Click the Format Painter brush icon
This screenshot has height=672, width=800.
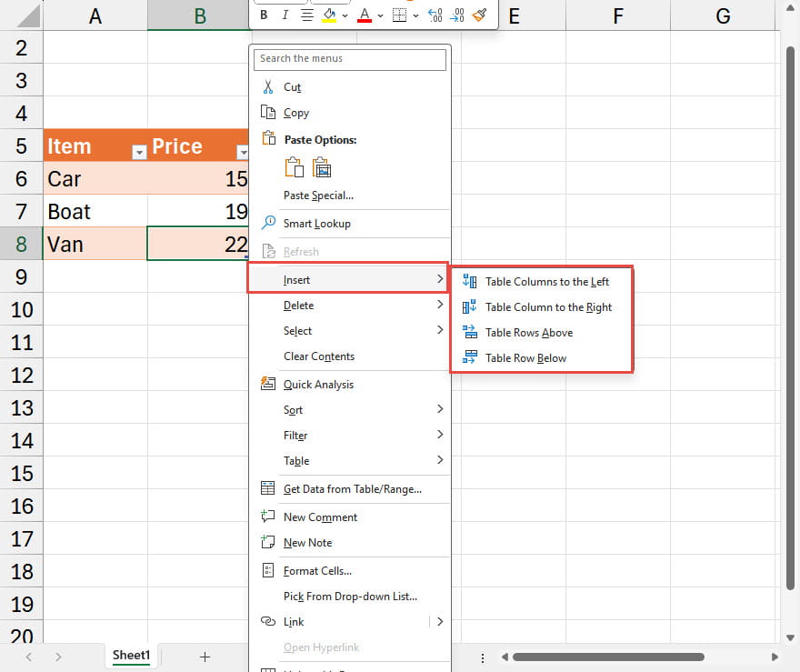pyautogui.click(x=479, y=15)
